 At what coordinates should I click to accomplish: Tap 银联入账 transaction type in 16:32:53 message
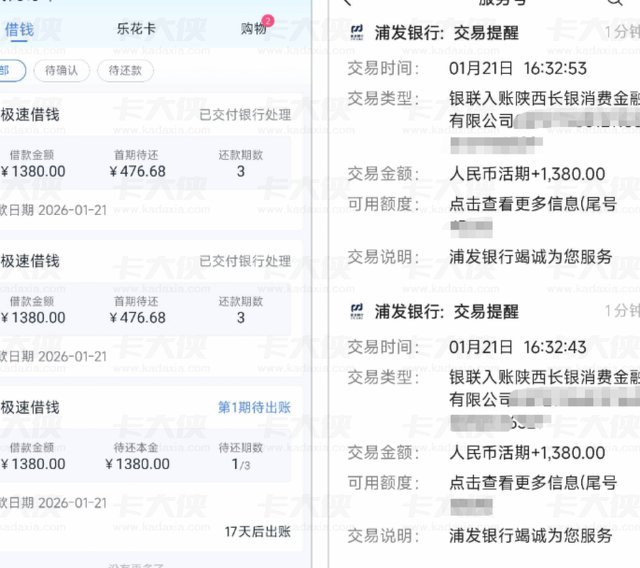click(544, 109)
